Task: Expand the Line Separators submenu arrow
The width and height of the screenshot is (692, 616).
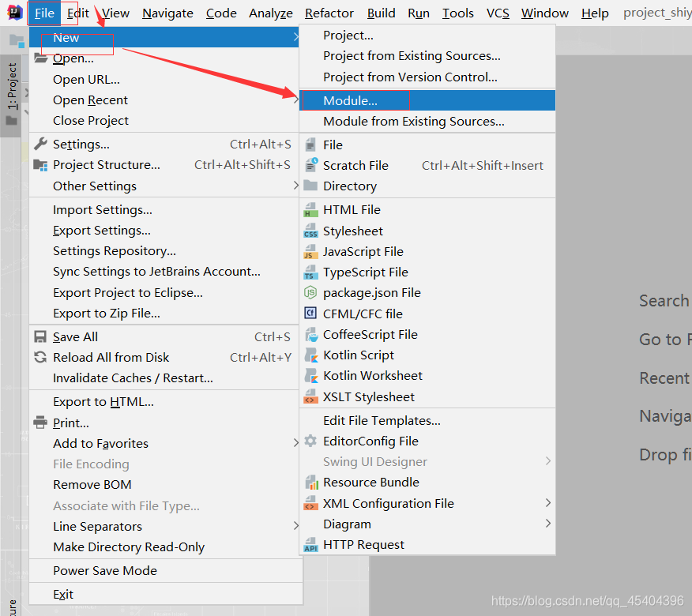Action: click(295, 525)
